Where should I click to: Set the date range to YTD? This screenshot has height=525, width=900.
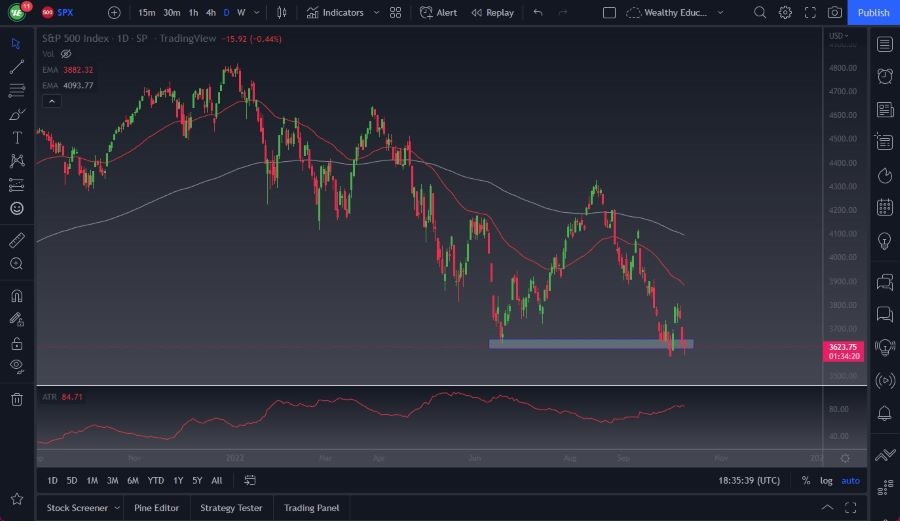(155, 481)
